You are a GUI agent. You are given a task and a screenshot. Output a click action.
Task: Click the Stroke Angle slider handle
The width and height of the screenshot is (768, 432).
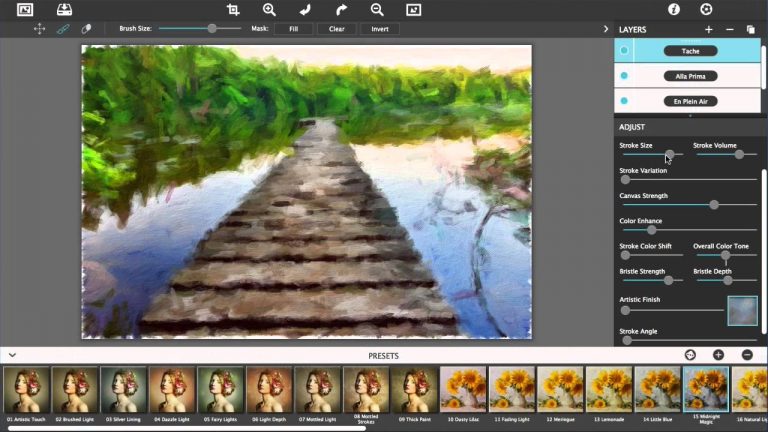coord(627,340)
